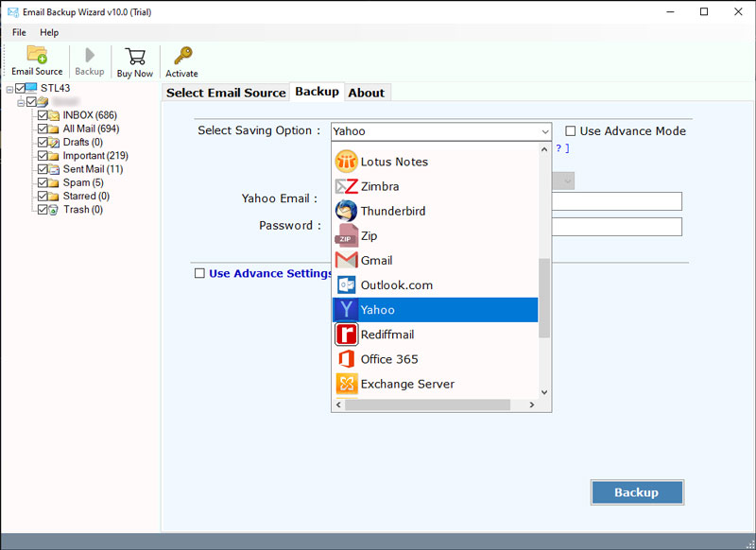The height and width of the screenshot is (550, 756).
Task: Select the Outlook.com icon option
Action: (x=346, y=284)
